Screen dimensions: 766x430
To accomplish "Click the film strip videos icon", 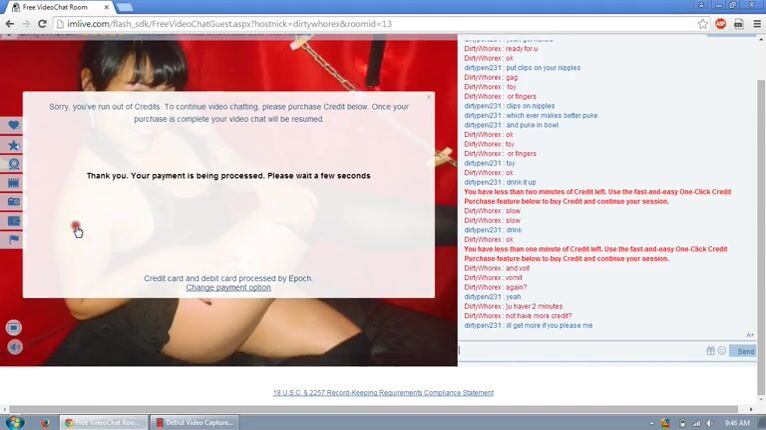I will point(14,183).
